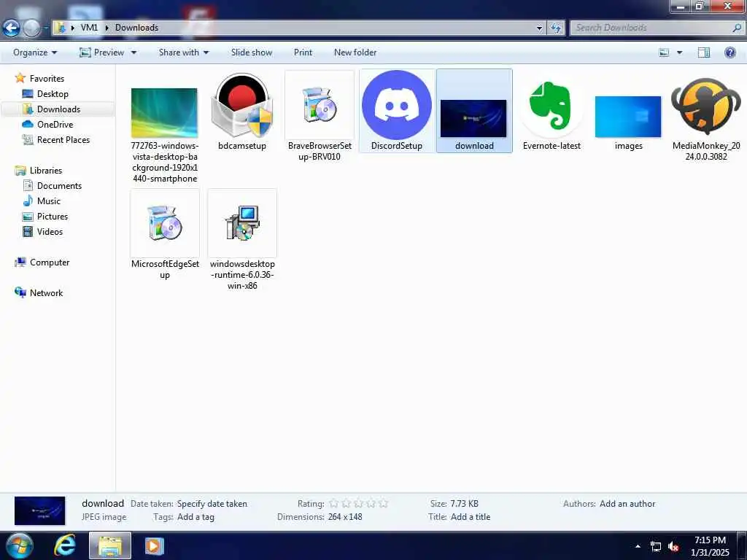Screen dimensions: 747x560
Task: Click the network tray icon
Action: point(656,547)
